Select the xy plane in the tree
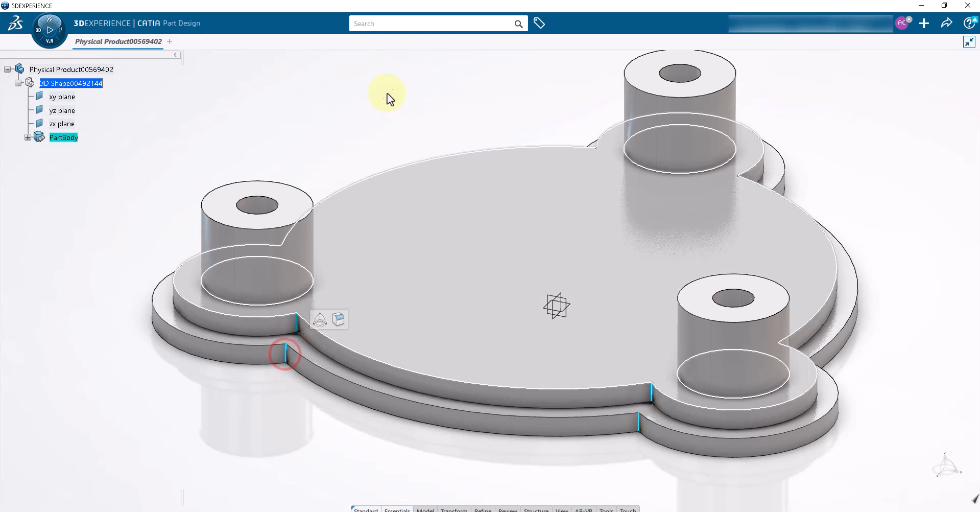 [62, 97]
